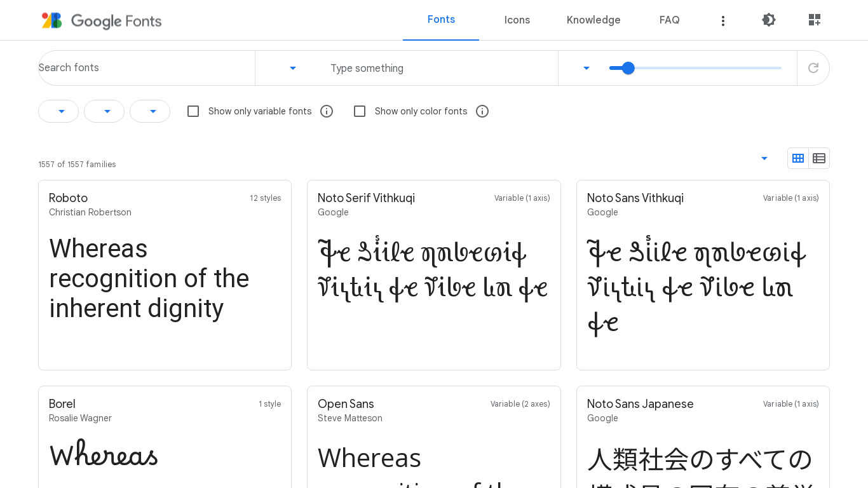This screenshot has height=488, width=868.
Task: Click the font size slider track
Action: pos(695,68)
